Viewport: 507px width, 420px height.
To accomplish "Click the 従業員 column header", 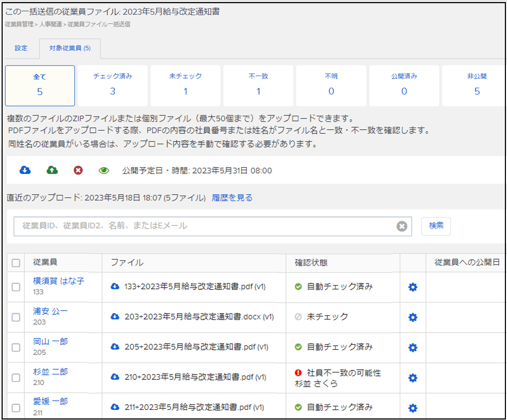I will point(45,262).
